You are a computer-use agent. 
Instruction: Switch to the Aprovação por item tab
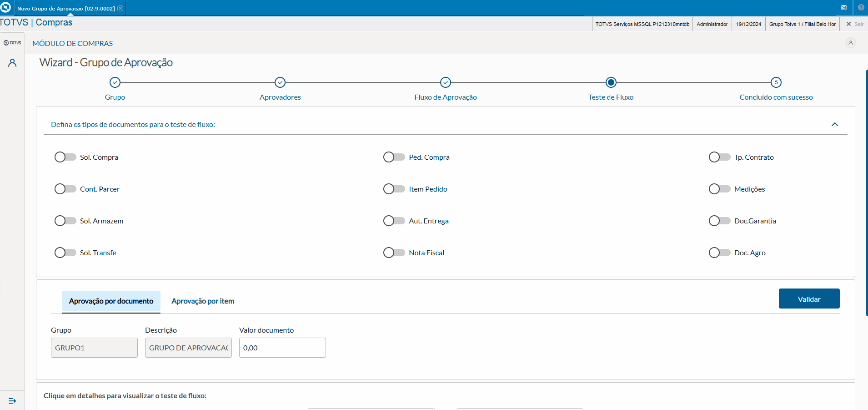pyautogui.click(x=203, y=301)
